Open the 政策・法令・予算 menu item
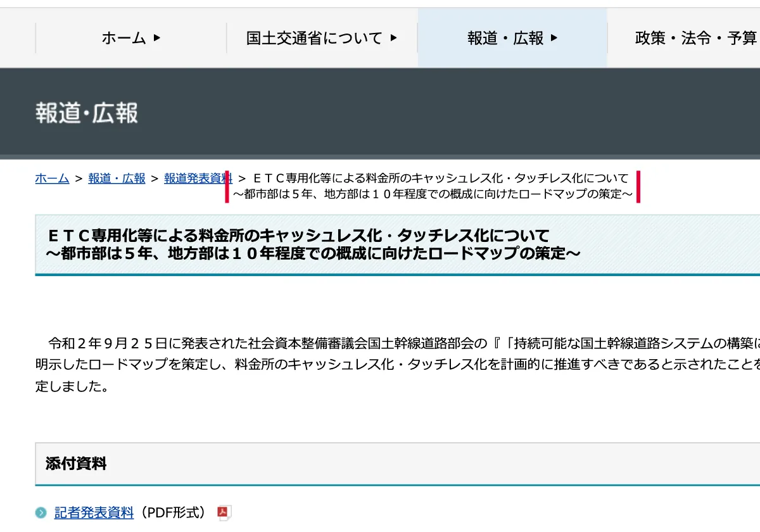The image size is (760, 532). [696, 38]
